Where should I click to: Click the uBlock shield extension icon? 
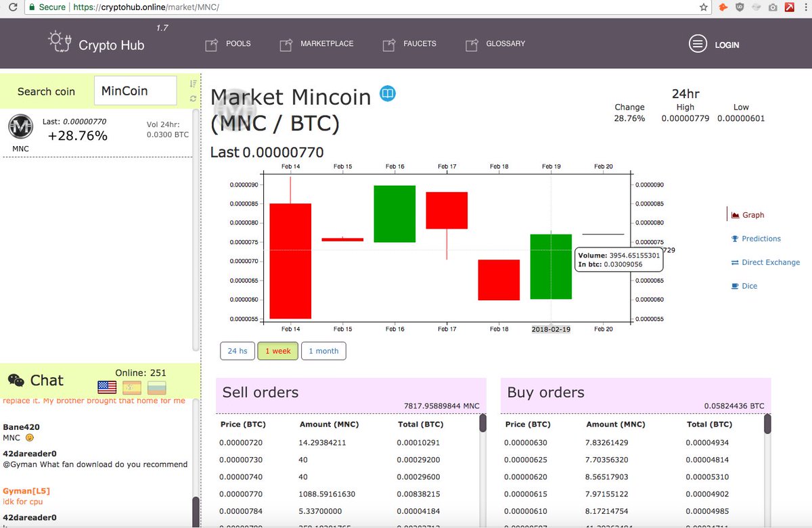pos(740,7)
